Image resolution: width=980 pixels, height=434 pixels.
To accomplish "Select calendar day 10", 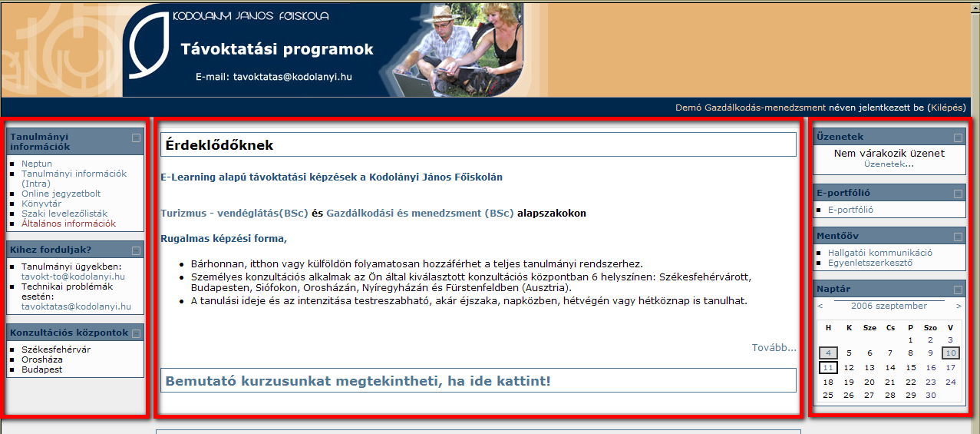I will (950, 353).
